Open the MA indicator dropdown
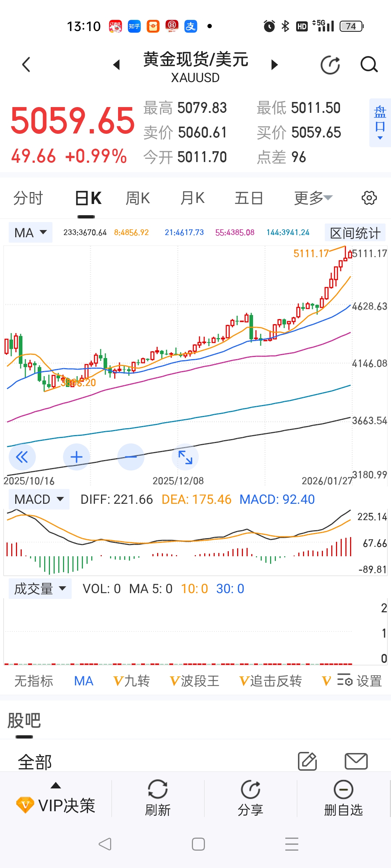Image resolution: width=391 pixels, height=868 pixels. [31, 233]
